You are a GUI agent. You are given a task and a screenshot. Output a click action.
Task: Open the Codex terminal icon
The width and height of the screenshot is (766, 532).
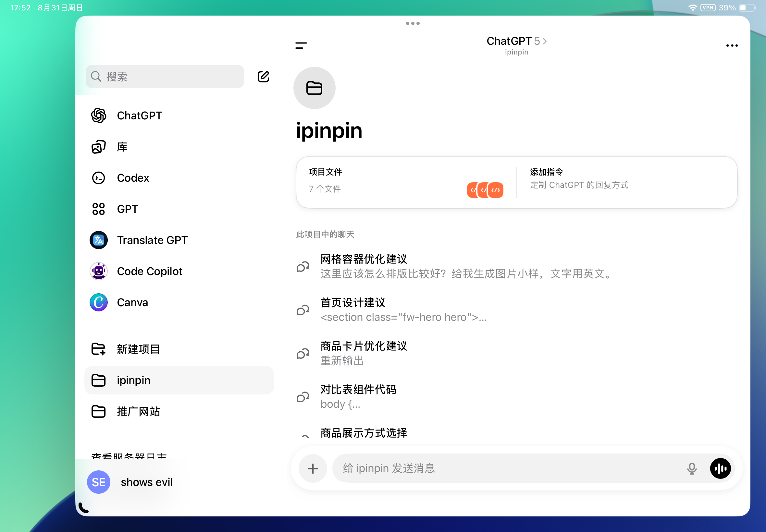pyautogui.click(x=99, y=178)
